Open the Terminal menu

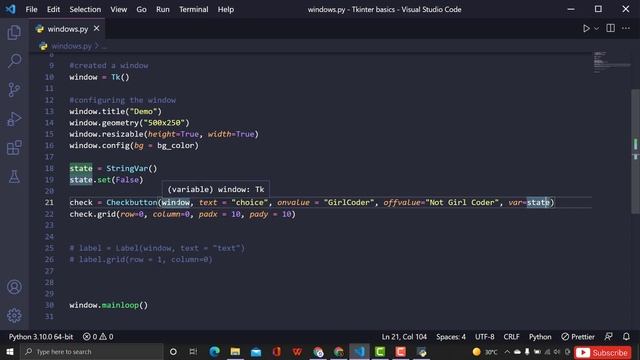(193, 9)
